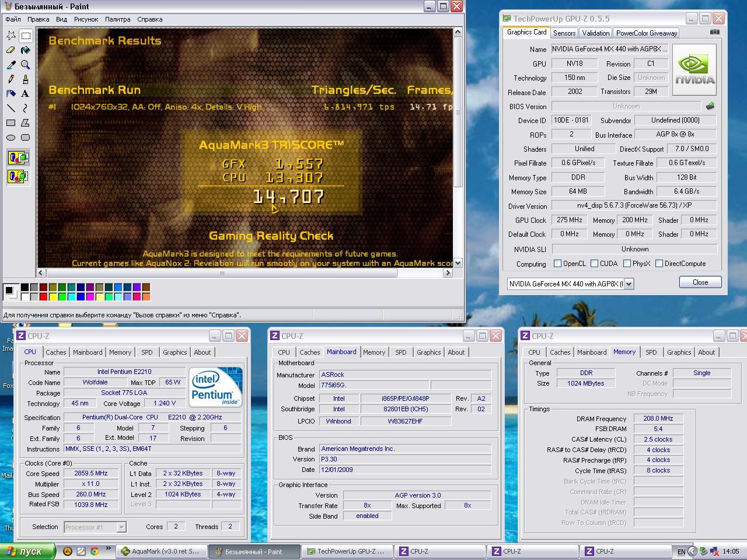Click the EN language indicator in the tray
This screenshot has width=747, height=560.
[x=681, y=551]
